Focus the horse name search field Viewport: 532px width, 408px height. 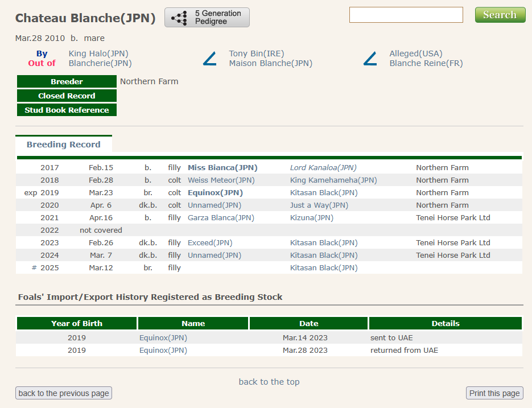406,15
